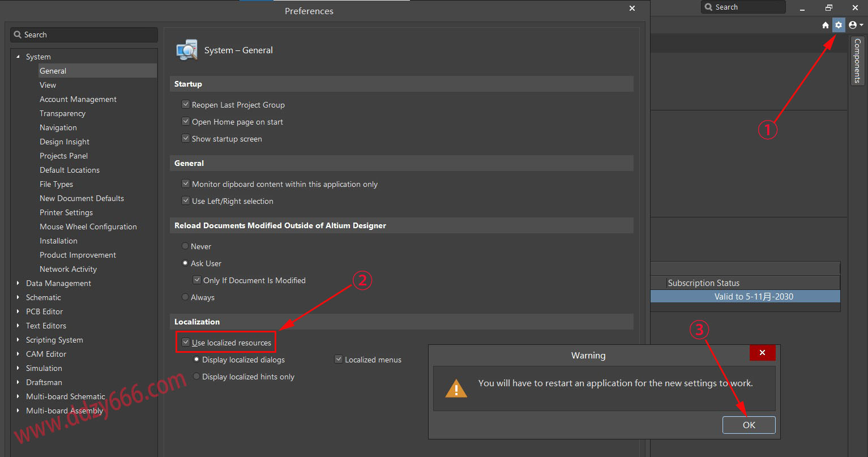
Task: Click the System – General page icon
Action: (x=187, y=50)
